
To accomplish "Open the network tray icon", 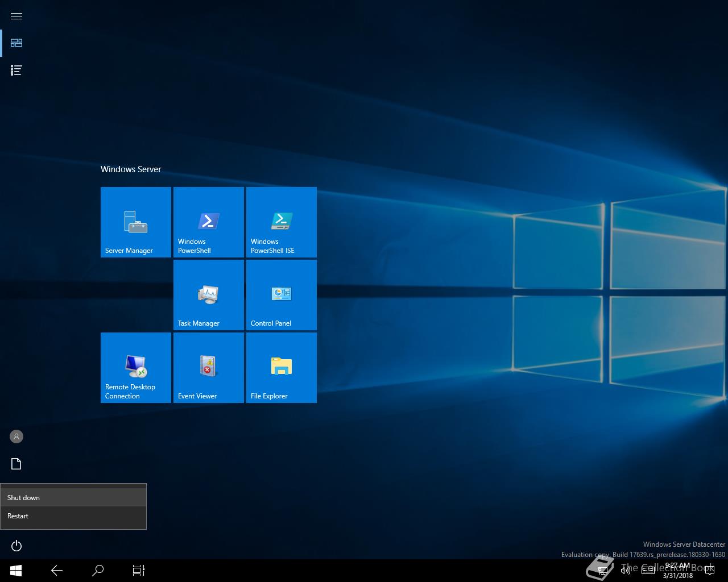I will click(x=603, y=571).
